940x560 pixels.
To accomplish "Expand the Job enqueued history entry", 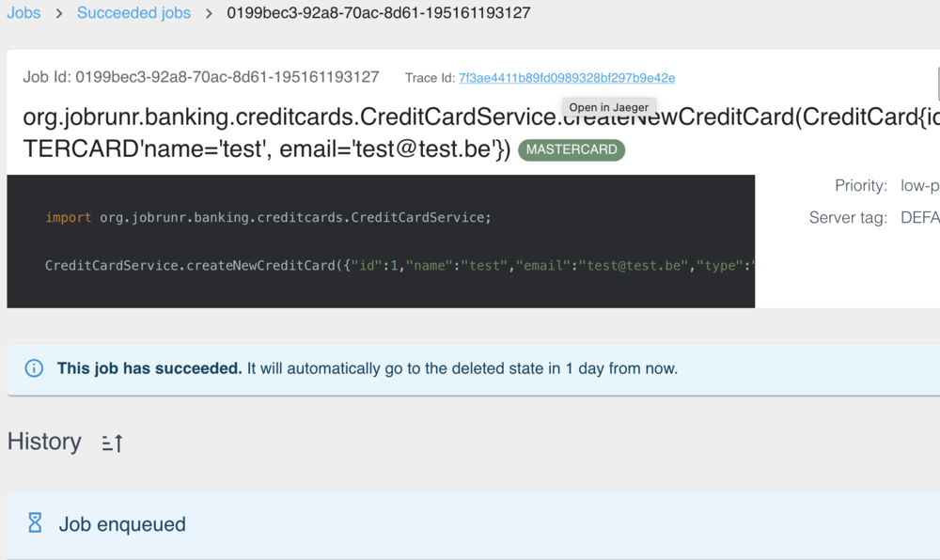I will [122, 523].
